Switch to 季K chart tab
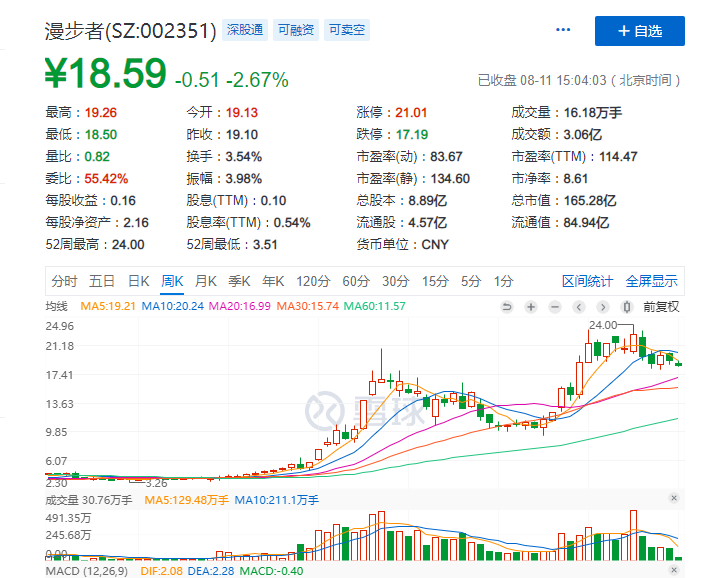 (x=239, y=281)
